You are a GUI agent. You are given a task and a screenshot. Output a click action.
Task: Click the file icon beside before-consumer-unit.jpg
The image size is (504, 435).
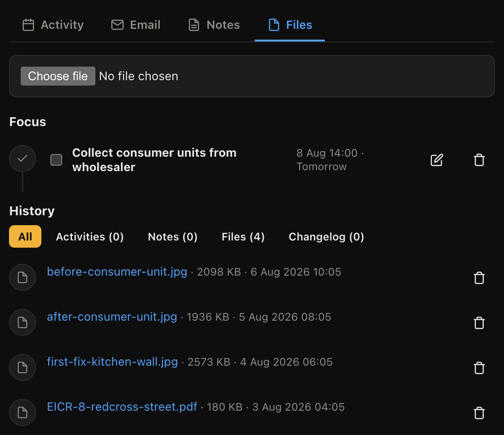tap(22, 277)
